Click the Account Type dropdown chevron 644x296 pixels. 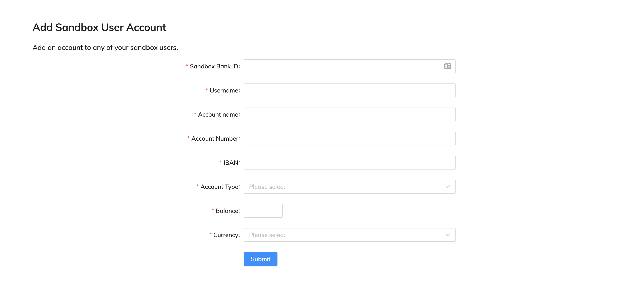[x=447, y=187]
